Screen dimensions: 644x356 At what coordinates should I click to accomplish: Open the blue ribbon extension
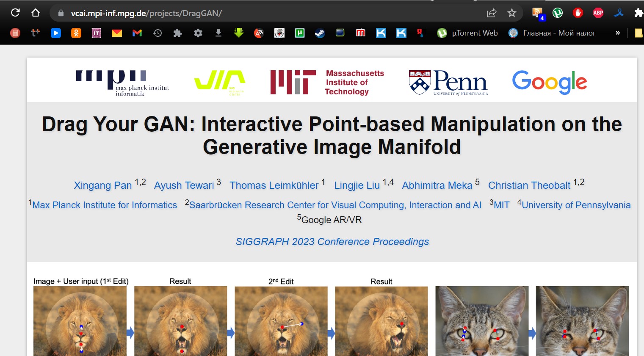pyautogui.click(x=619, y=13)
